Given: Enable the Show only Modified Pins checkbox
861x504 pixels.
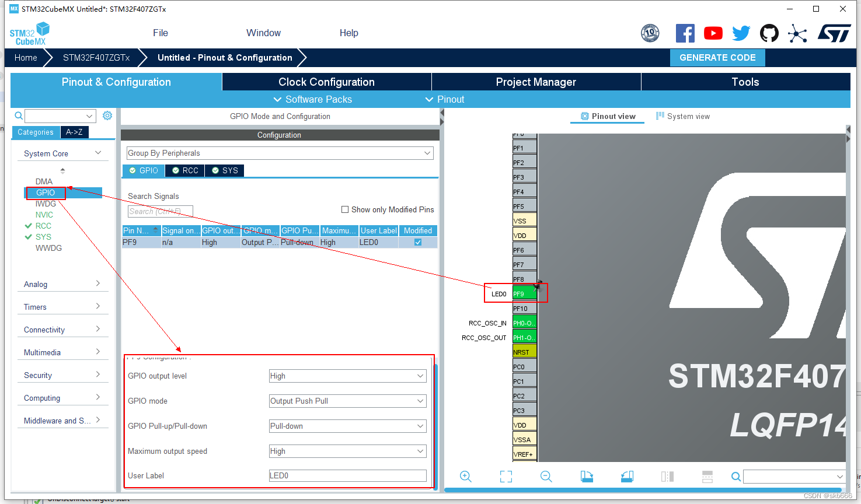Looking at the screenshot, I should coord(344,209).
